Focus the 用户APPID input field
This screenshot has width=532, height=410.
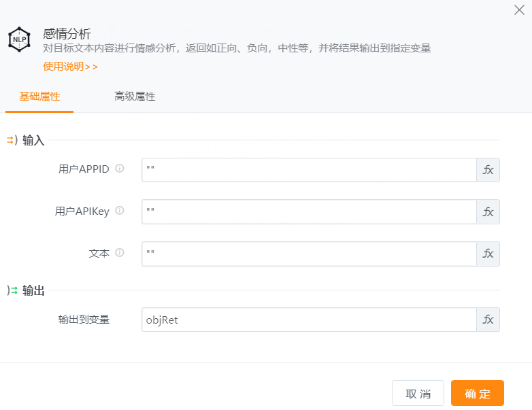309,170
